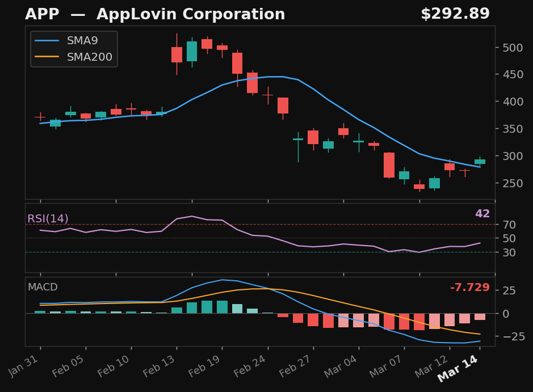Viewport: 533px width, 392px height.
Task: Click the blue SMA9 legend line swatch
Action: 47,41
